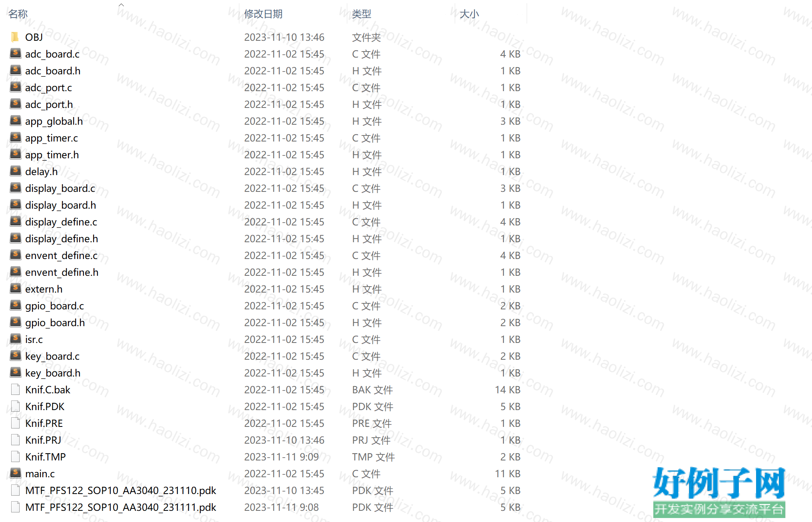Toggle the sort arrow above 名称

pos(121,5)
